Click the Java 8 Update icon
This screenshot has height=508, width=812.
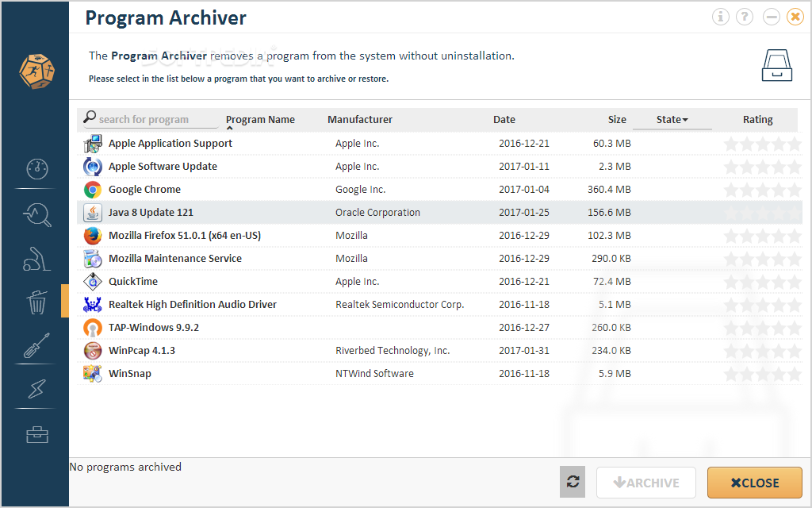tap(93, 213)
